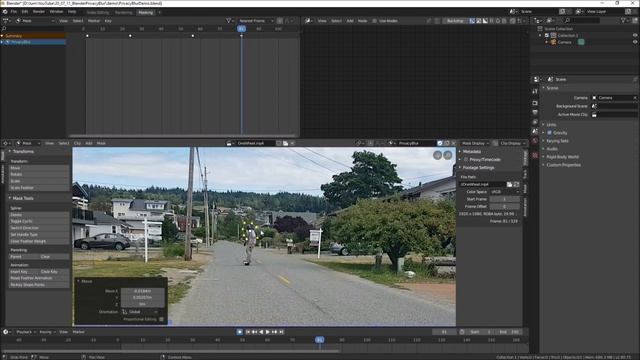Click the Start Frame value field

[504, 199]
